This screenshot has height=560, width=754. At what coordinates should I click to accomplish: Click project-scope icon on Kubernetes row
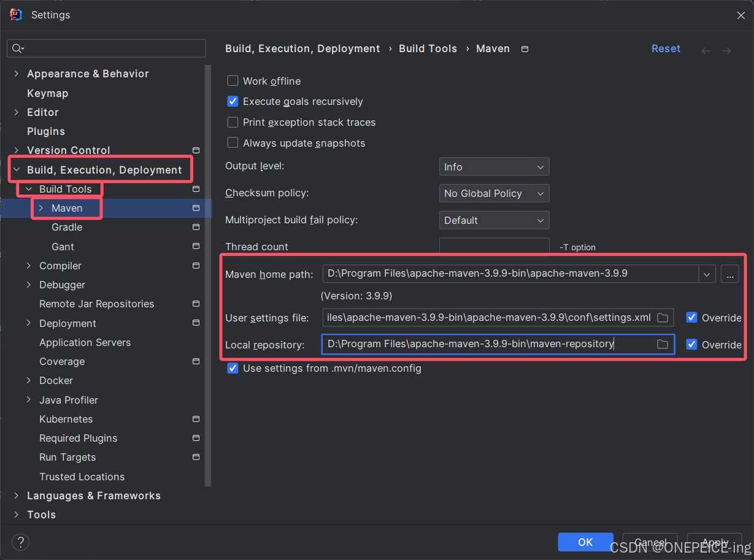coord(196,419)
